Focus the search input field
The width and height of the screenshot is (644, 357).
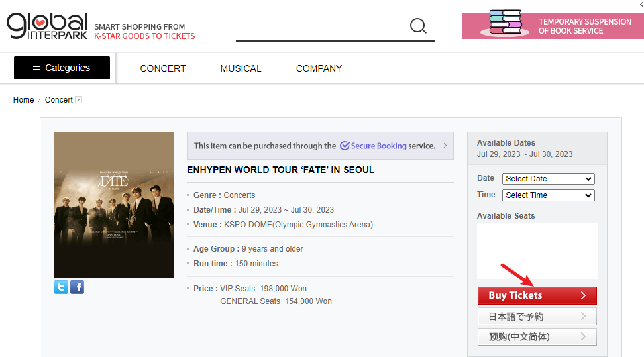tap(321, 26)
